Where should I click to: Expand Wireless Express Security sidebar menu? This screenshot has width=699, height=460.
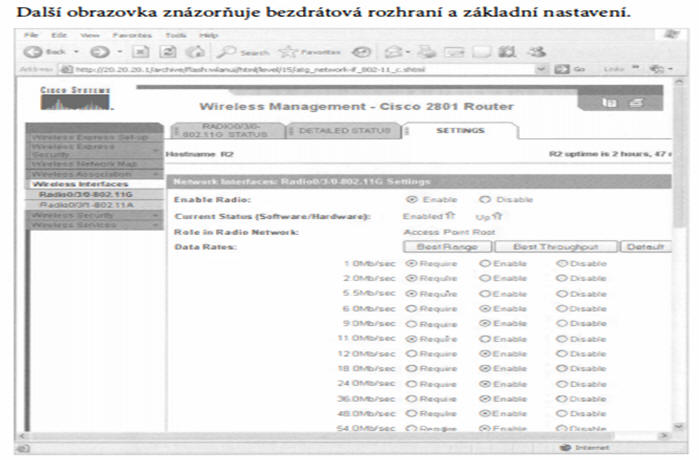(156, 151)
